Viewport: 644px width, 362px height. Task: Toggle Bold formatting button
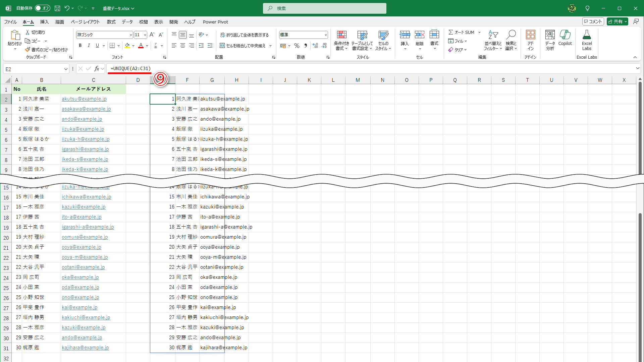(x=80, y=46)
